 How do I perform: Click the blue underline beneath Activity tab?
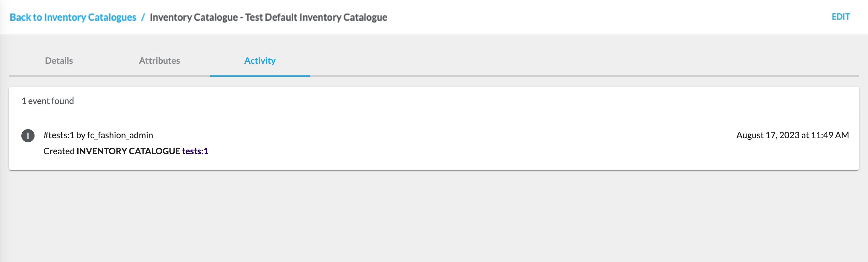pyautogui.click(x=260, y=76)
